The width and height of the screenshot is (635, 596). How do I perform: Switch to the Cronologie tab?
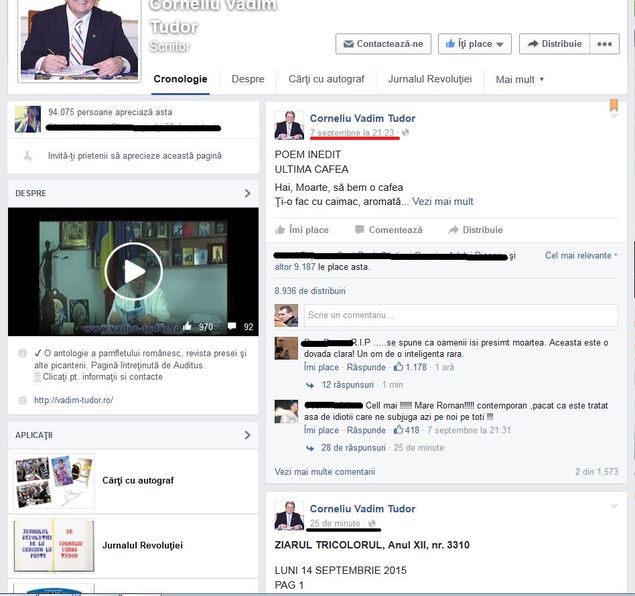tap(180, 79)
